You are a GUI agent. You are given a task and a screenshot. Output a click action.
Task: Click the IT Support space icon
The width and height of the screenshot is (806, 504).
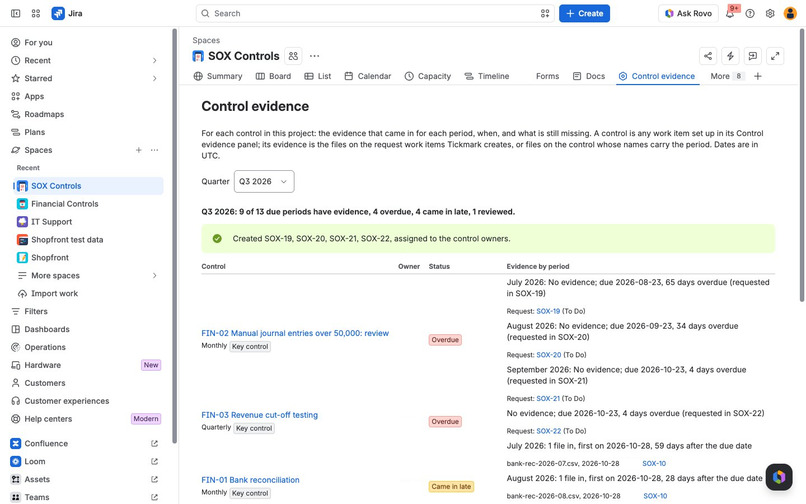point(22,222)
